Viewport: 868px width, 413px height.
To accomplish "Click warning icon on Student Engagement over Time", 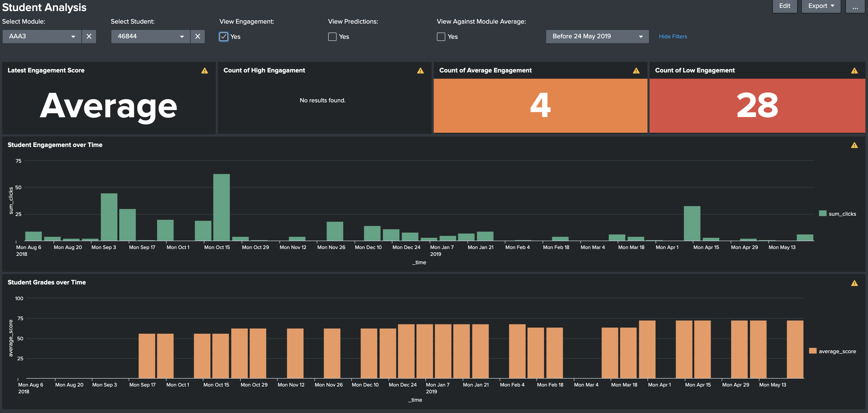I will [854, 145].
